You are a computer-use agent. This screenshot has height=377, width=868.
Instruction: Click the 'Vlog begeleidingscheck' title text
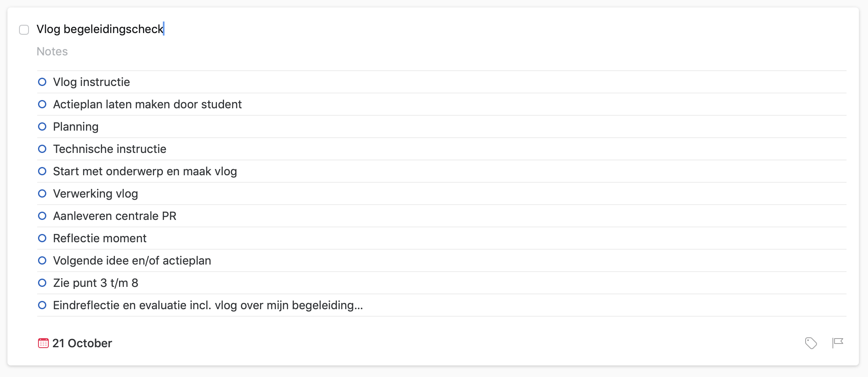coord(100,29)
